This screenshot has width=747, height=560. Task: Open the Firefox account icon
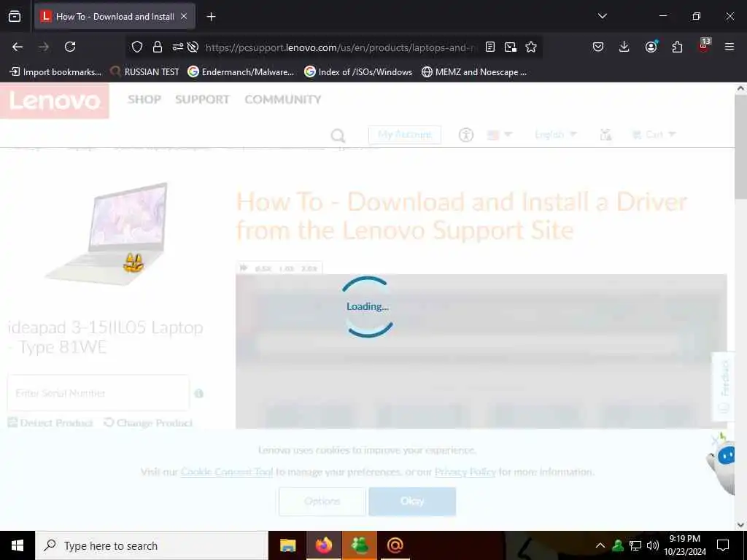click(x=651, y=47)
